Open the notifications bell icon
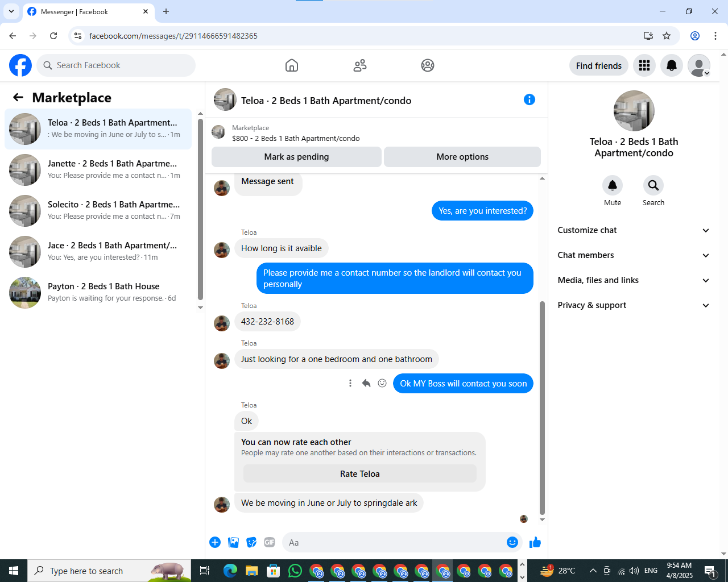Image resolution: width=728 pixels, height=582 pixels. pos(672,65)
